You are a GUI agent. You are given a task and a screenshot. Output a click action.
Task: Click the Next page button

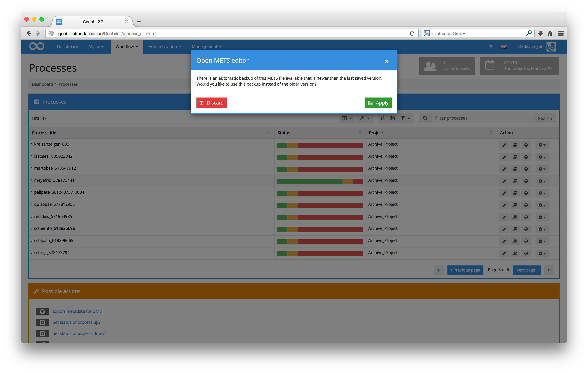coord(526,270)
